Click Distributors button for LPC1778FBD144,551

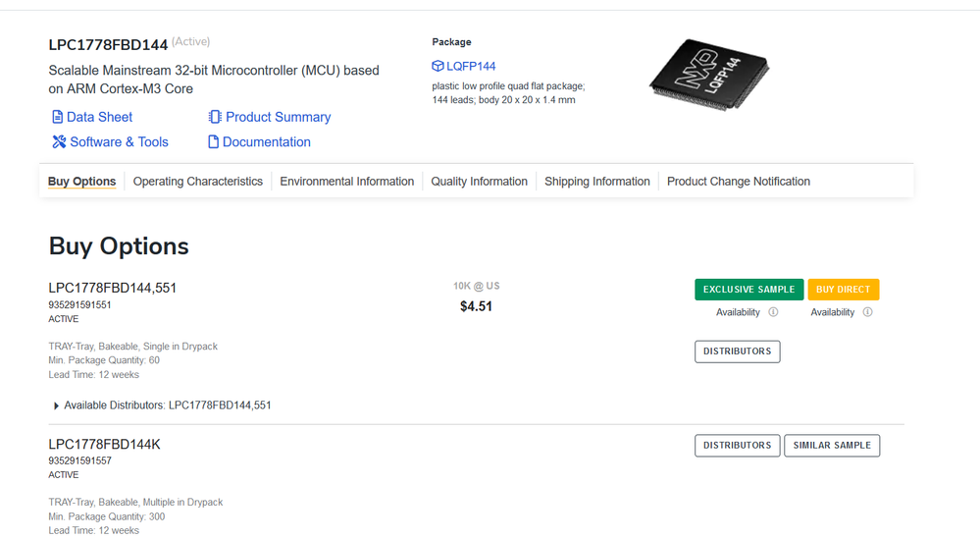(738, 351)
